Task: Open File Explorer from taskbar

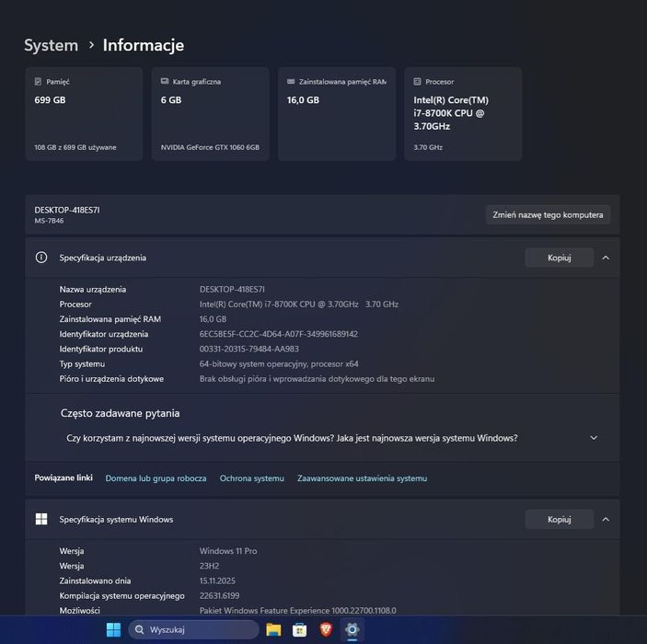Action: tap(273, 629)
